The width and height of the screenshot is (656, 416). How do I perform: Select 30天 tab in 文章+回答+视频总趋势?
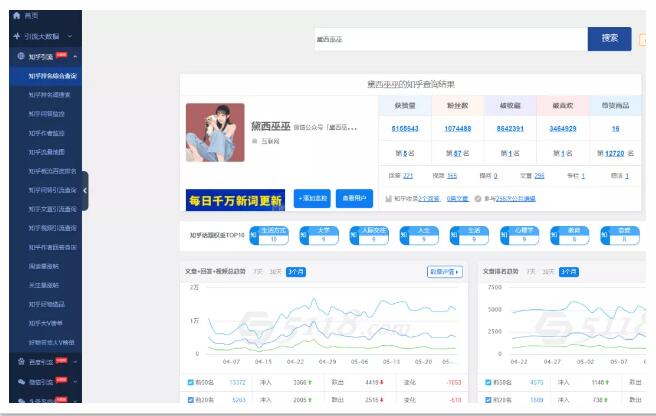pyautogui.click(x=275, y=272)
